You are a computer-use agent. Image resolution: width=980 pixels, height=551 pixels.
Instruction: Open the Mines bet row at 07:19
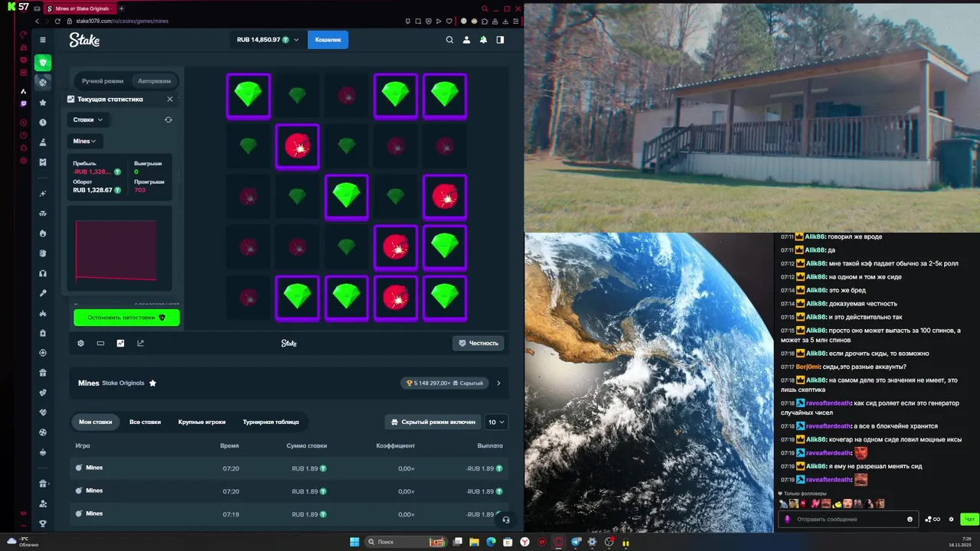point(289,514)
